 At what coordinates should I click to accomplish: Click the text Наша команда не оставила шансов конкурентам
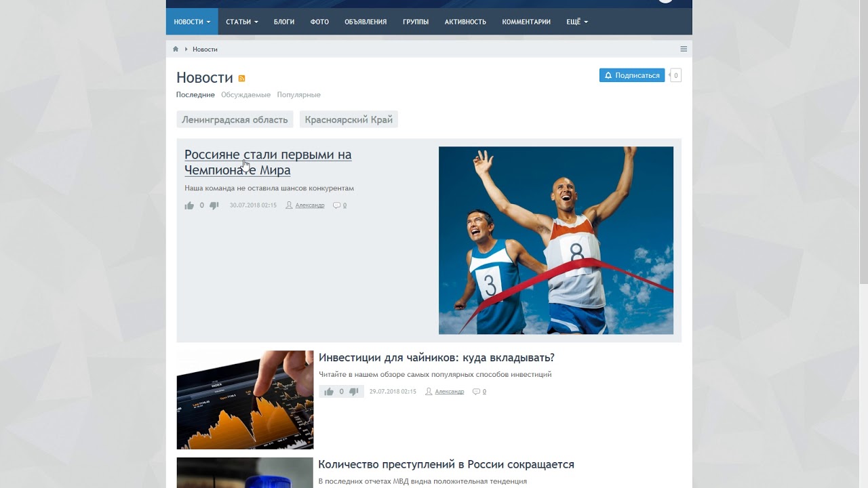coord(269,188)
